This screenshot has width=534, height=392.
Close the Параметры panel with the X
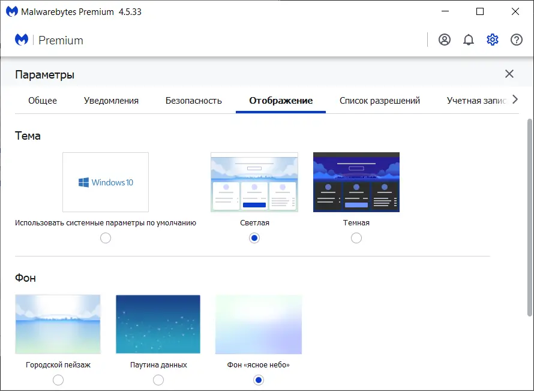[x=509, y=74]
